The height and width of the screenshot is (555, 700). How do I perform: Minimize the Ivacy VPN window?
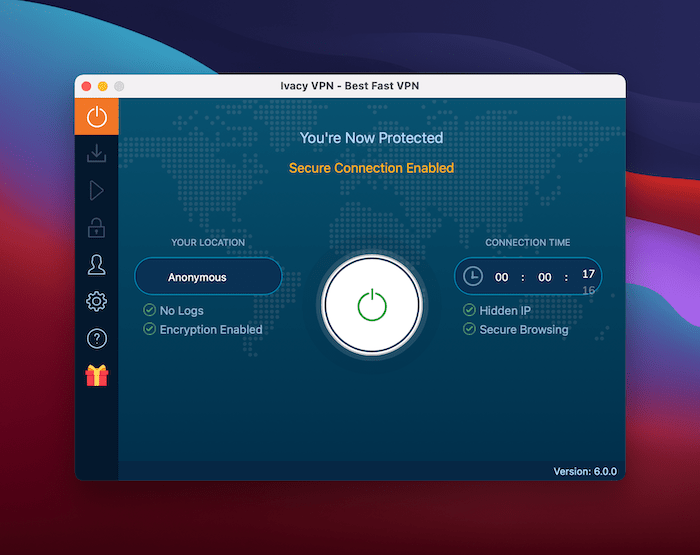[103, 86]
